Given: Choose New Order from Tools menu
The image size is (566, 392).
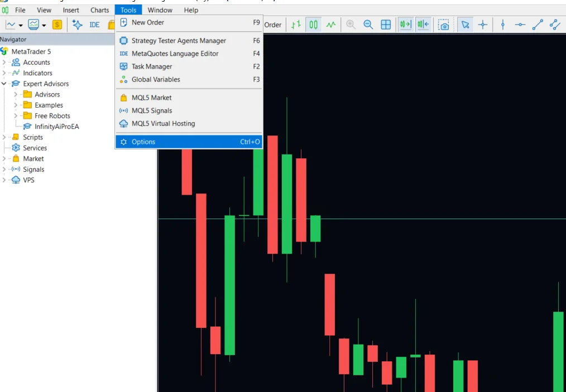Looking at the screenshot, I should tap(189, 22).
